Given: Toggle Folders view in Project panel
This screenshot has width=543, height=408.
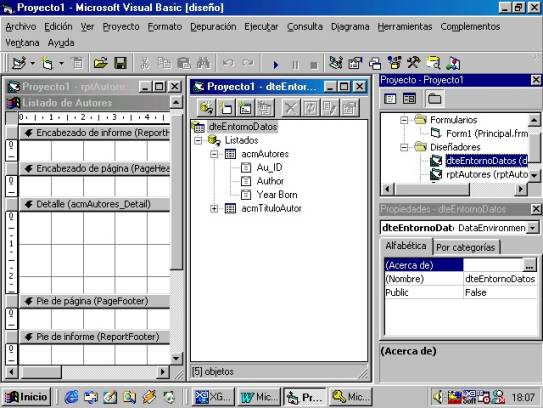Looking at the screenshot, I should point(434,99).
